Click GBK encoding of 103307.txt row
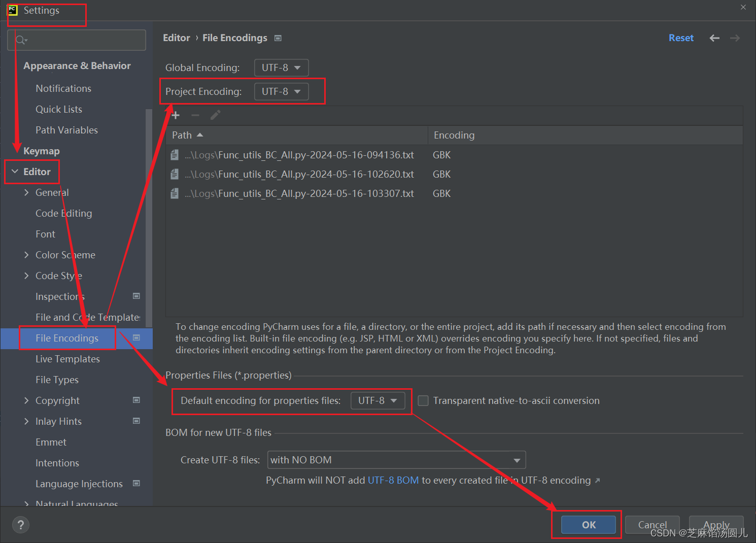 pyautogui.click(x=442, y=193)
